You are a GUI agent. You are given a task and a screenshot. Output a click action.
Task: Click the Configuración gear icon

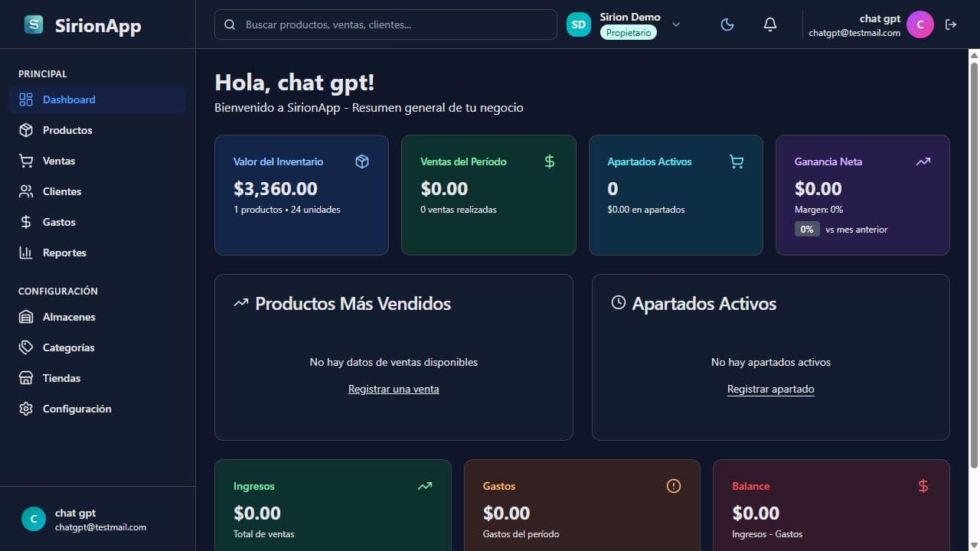pos(26,409)
